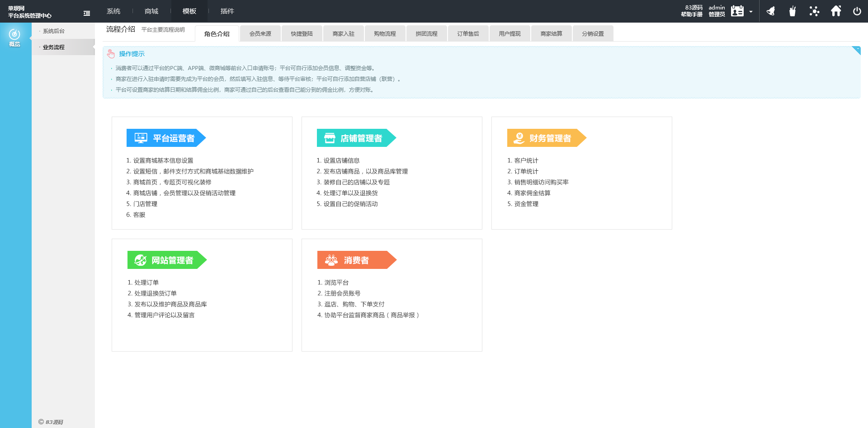This screenshot has height=428, width=868.
Task: Toggle the sidebar collapse menu icon
Action: click(x=87, y=13)
